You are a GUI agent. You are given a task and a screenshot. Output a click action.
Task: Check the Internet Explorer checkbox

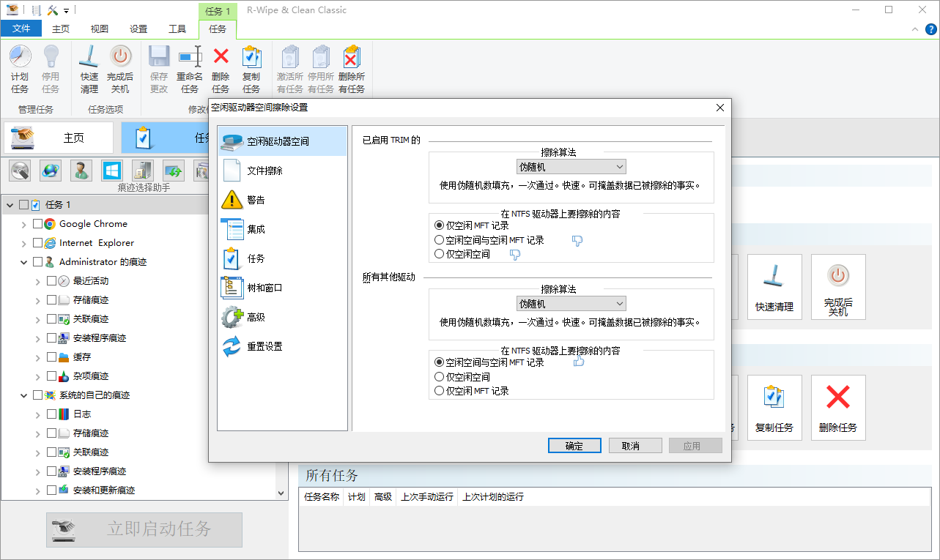pos(38,243)
